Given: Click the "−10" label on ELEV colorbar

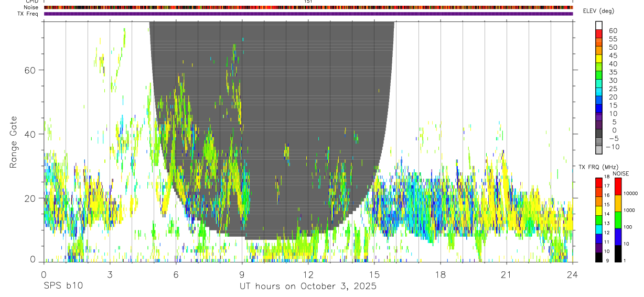Looking at the screenshot, I should coord(611,147).
